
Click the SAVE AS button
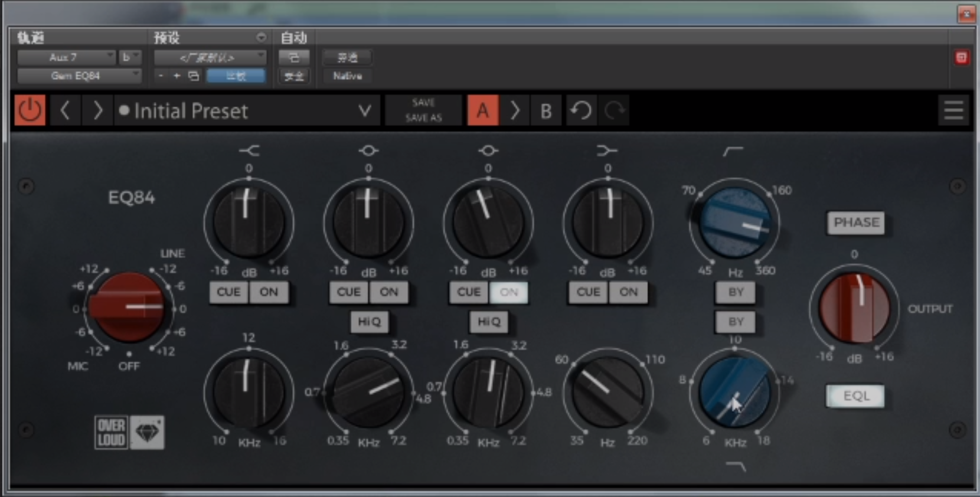point(423,118)
